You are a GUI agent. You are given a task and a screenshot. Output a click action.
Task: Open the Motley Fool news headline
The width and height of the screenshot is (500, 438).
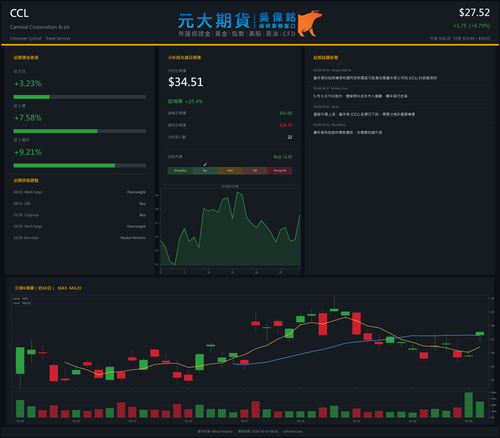coord(360,96)
